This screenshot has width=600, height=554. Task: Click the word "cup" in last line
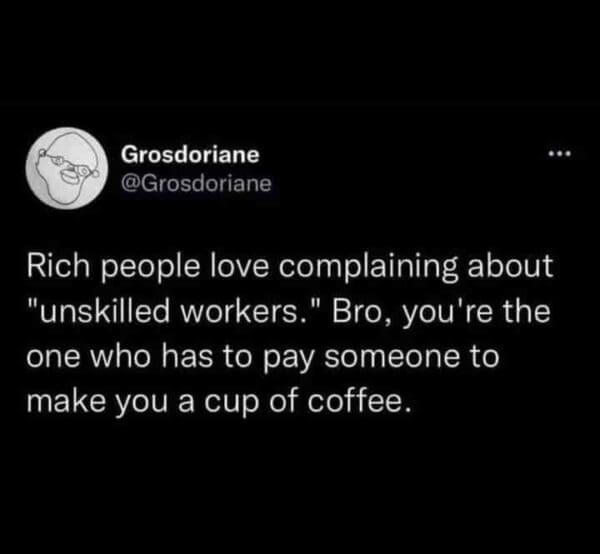231,404
